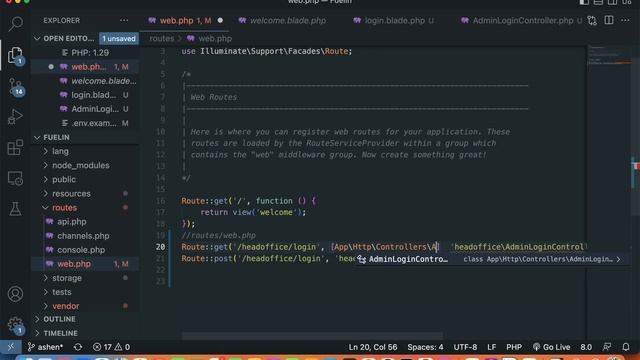
Task: Click the synchronize changes icon
Action: coord(78,347)
